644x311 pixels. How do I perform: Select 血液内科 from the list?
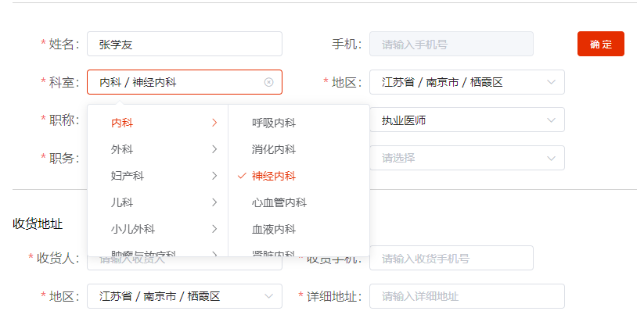[x=299, y=229]
